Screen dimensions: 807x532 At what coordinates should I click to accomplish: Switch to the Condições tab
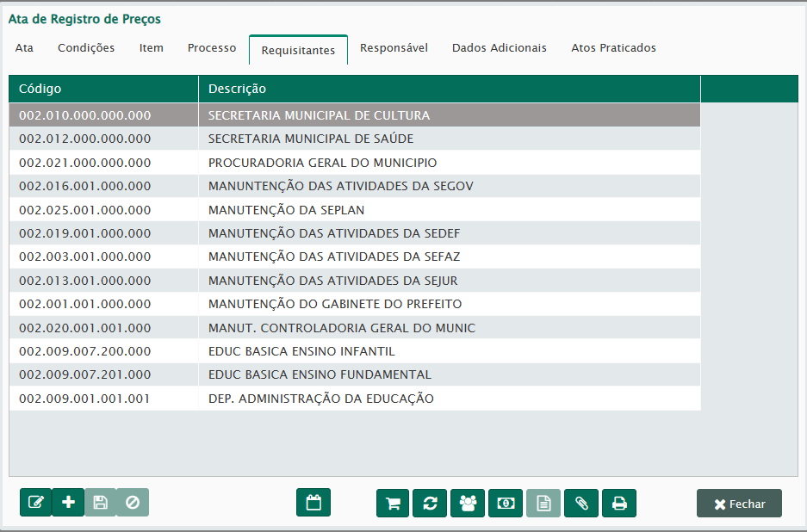tap(86, 48)
